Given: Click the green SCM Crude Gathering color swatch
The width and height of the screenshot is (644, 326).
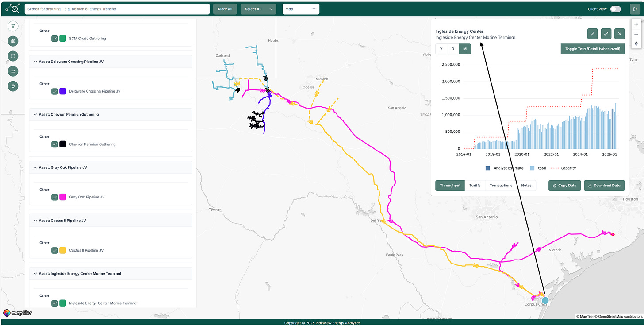Looking at the screenshot, I should coord(63,39).
